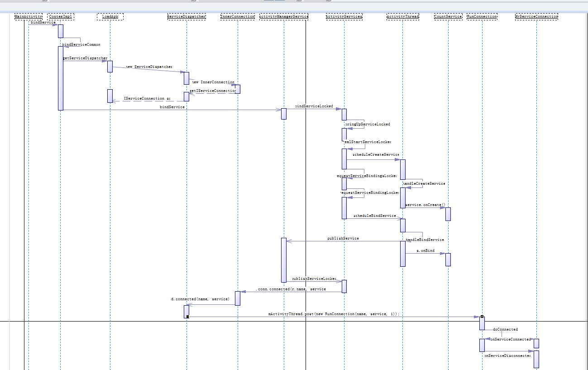Click the realStartServiceLocked message label

click(367, 142)
